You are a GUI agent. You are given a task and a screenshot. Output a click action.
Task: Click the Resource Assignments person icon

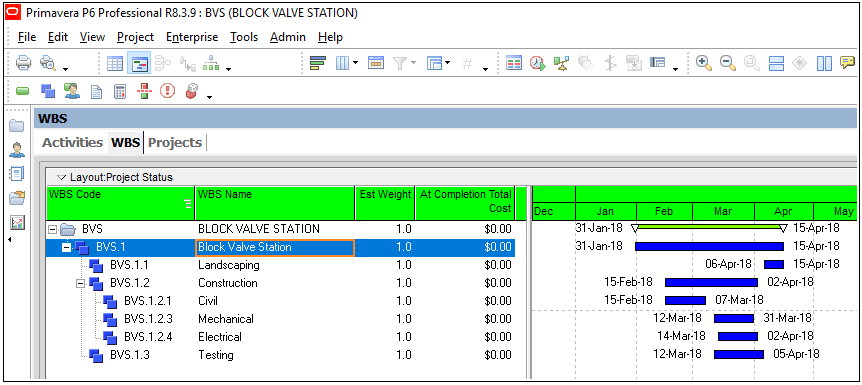click(x=72, y=91)
